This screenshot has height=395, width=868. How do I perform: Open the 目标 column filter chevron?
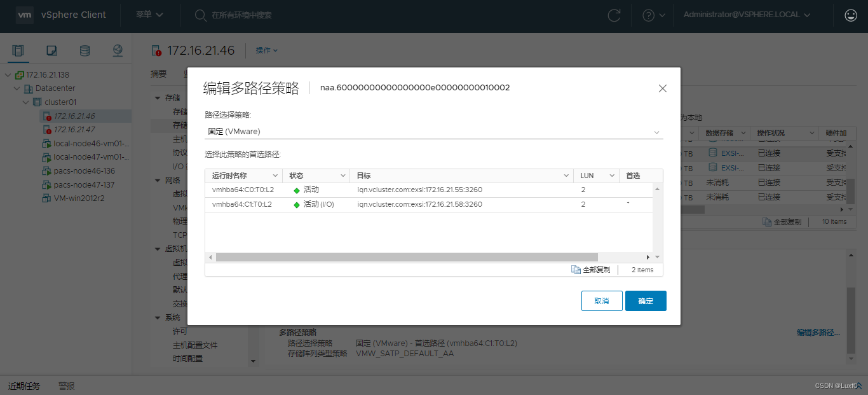[566, 176]
